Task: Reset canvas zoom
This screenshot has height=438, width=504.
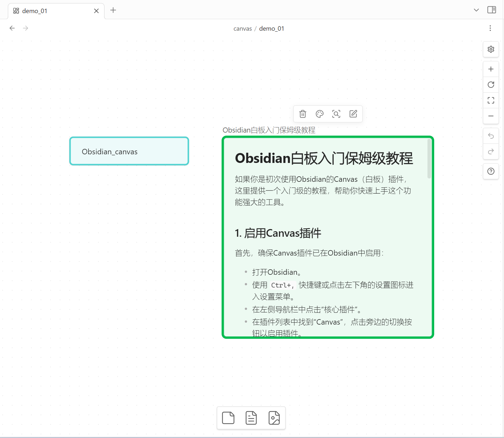Action: [x=491, y=85]
